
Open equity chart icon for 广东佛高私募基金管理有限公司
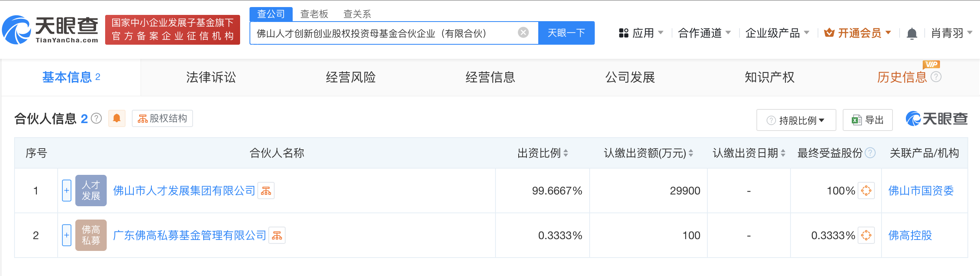[x=277, y=236]
